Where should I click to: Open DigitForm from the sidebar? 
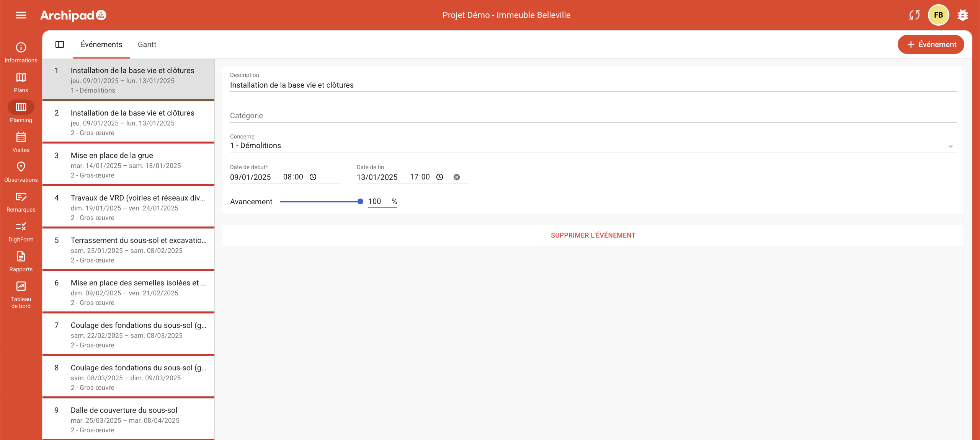pyautogui.click(x=21, y=231)
